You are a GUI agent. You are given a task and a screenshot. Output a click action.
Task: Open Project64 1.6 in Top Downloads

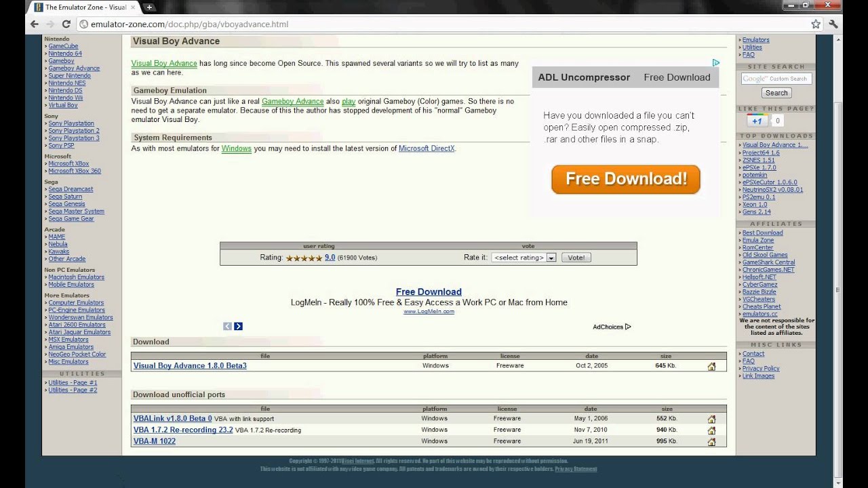[x=761, y=153]
